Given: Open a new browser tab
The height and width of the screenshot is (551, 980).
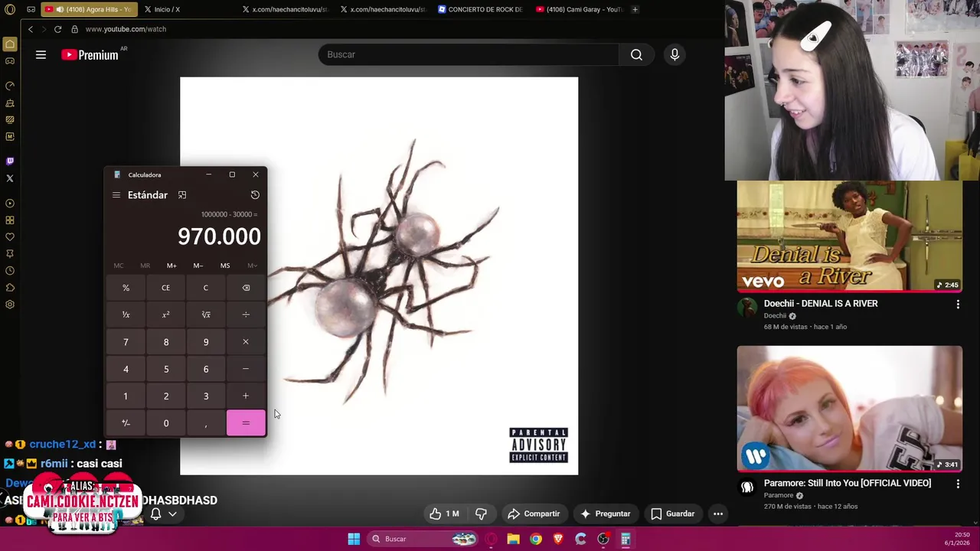Looking at the screenshot, I should pyautogui.click(x=635, y=9).
